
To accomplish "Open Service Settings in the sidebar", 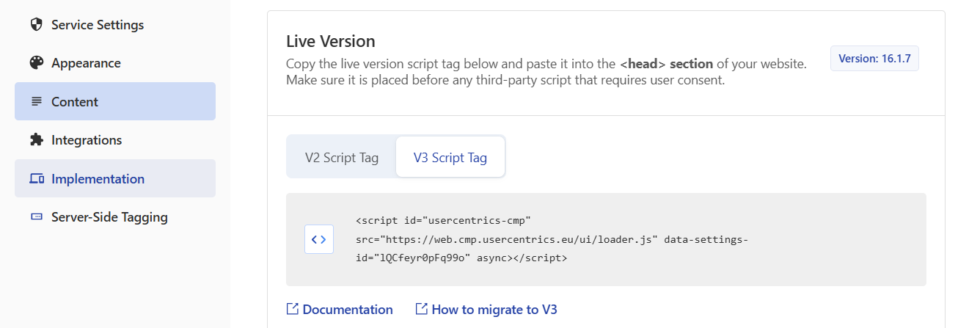I will 115,25.
